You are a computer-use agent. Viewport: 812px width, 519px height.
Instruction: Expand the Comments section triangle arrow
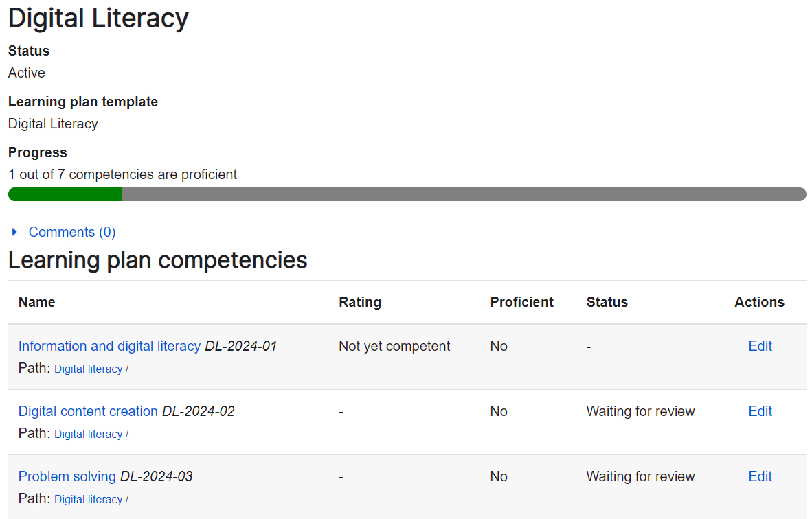[x=14, y=233]
